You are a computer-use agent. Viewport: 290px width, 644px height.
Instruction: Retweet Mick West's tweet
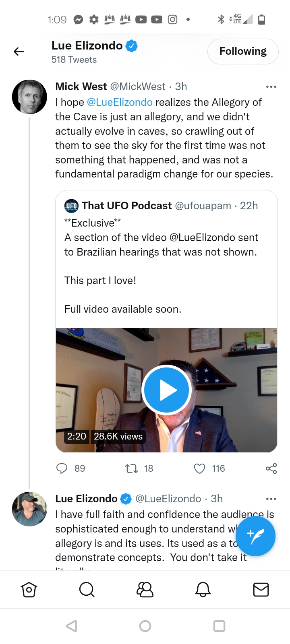tap(131, 469)
